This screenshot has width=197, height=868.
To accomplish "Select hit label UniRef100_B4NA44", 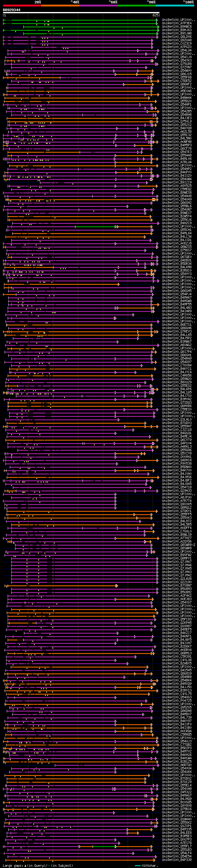I will pyautogui.click(x=177, y=98).
